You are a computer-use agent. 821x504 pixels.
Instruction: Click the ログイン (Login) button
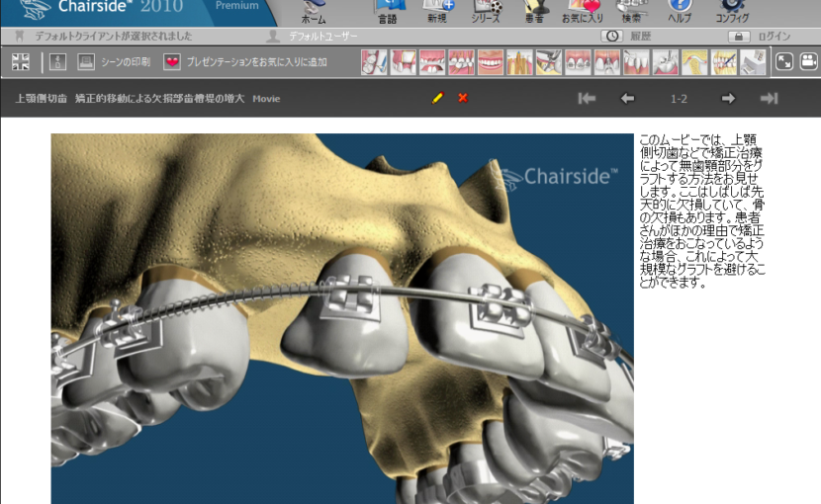[x=762, y=37]
